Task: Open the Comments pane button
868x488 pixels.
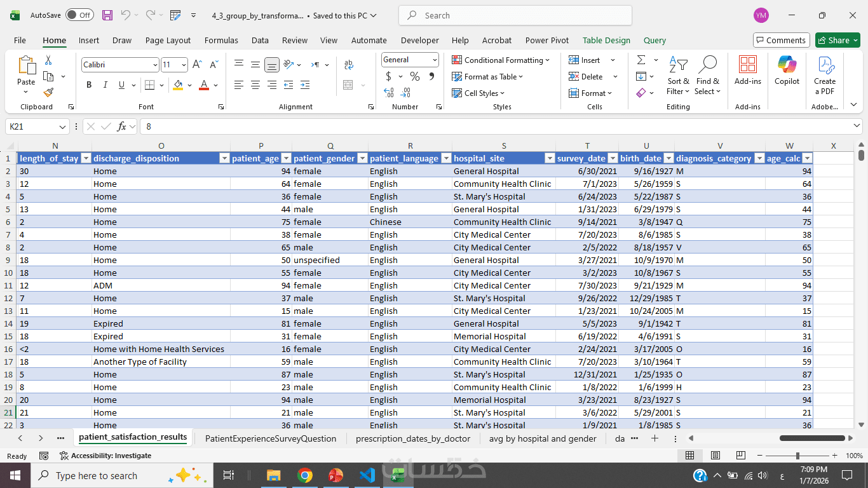Action: coord(781,40)
